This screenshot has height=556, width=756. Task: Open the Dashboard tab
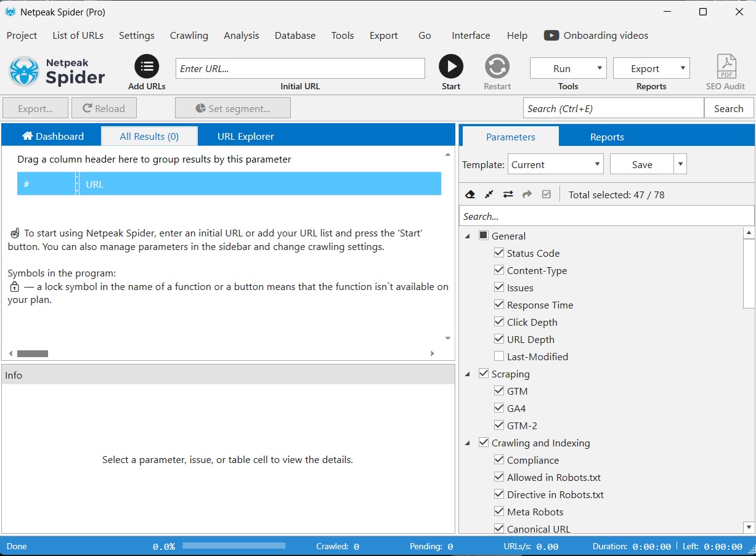click(x=52, y=137)
